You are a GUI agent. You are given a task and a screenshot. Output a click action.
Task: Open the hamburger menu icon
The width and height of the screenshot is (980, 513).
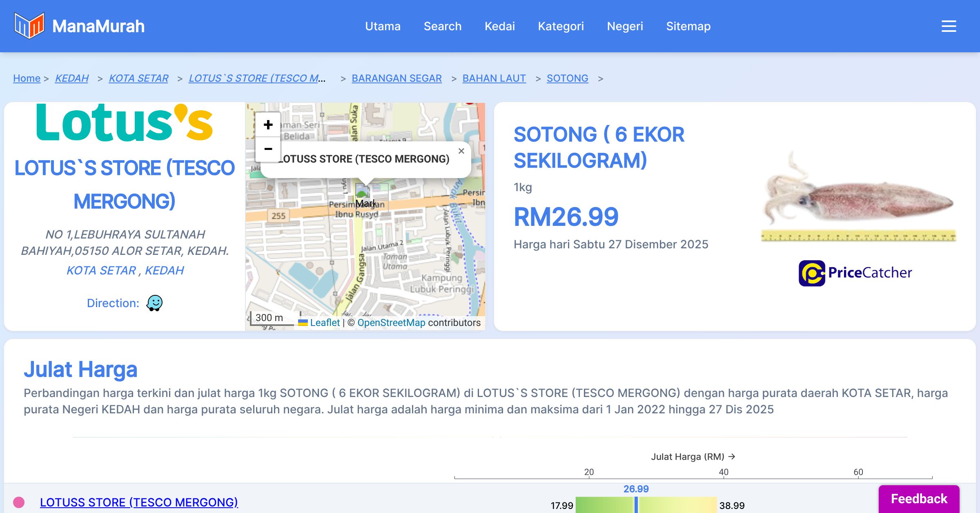coord(949,26)
